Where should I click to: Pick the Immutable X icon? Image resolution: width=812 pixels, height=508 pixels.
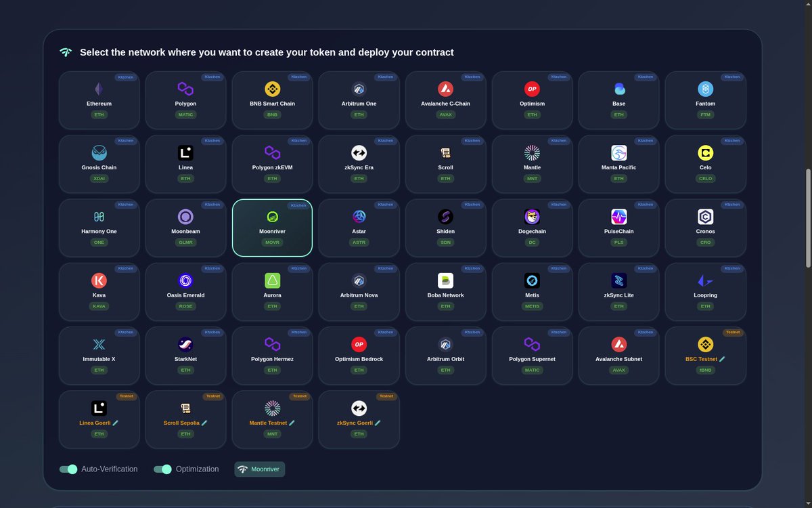[x=99, y=344]
